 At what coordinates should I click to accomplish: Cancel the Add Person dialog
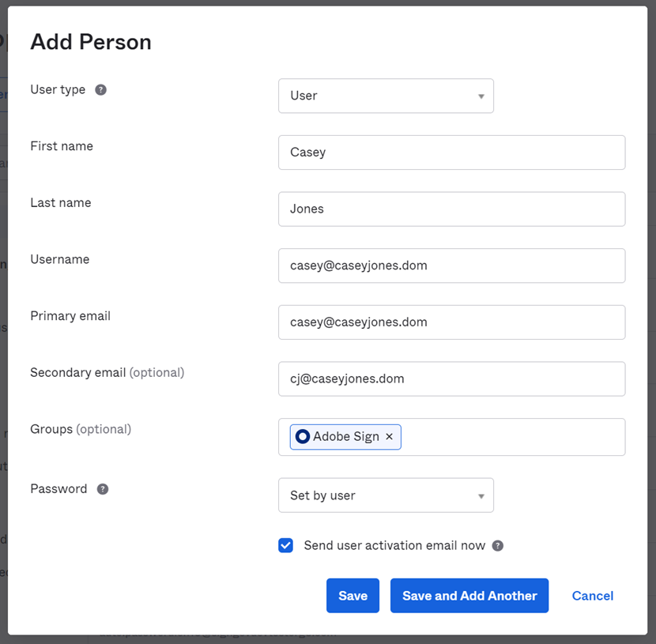click(593, 596)
